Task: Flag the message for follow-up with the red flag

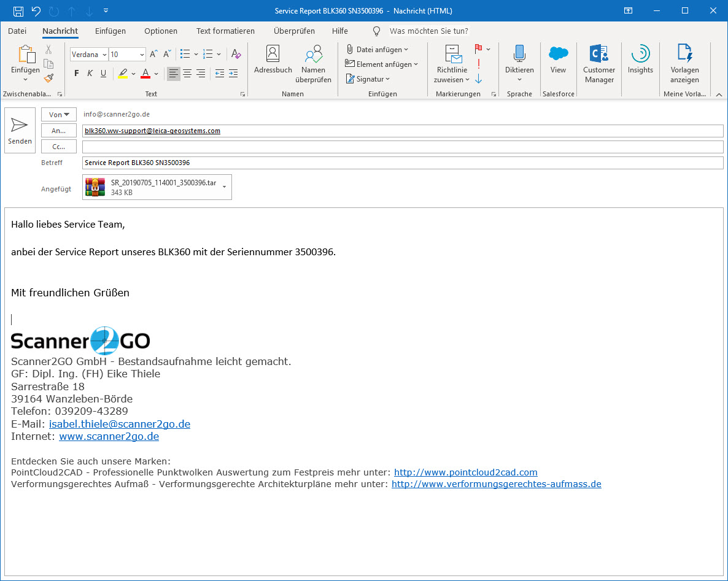Action: [x=478, y=48]
